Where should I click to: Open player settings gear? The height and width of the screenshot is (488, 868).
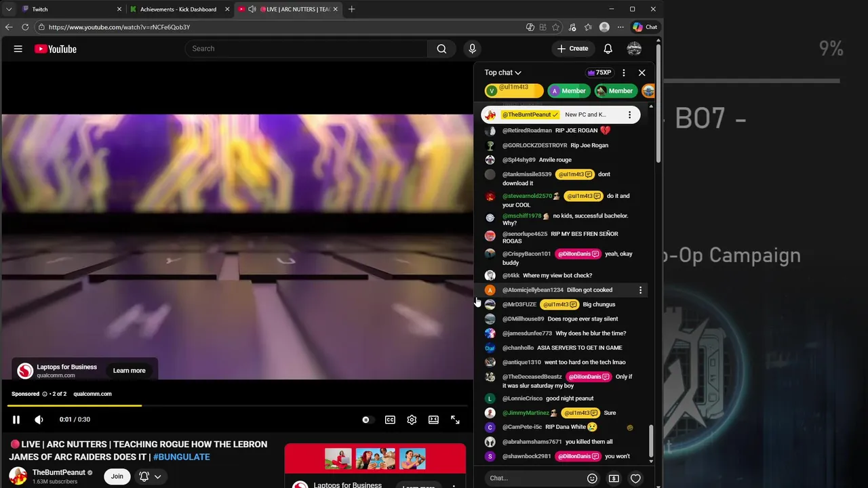(412, 420)
